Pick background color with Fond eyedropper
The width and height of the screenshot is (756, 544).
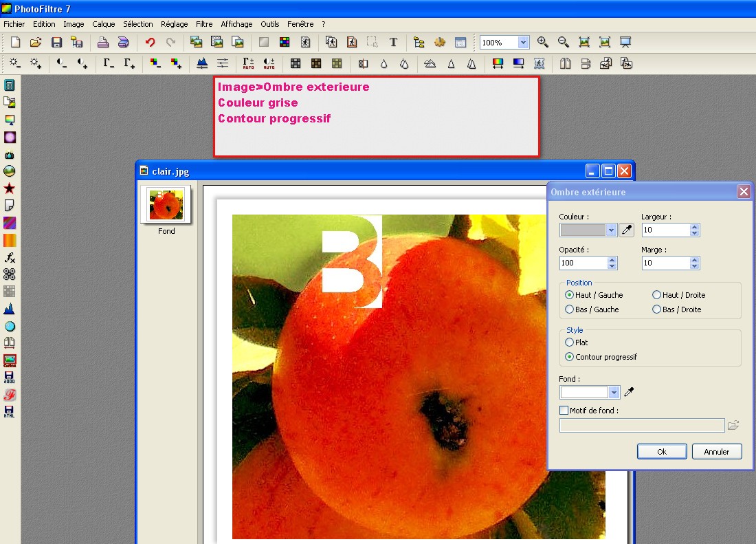[629, 392]
